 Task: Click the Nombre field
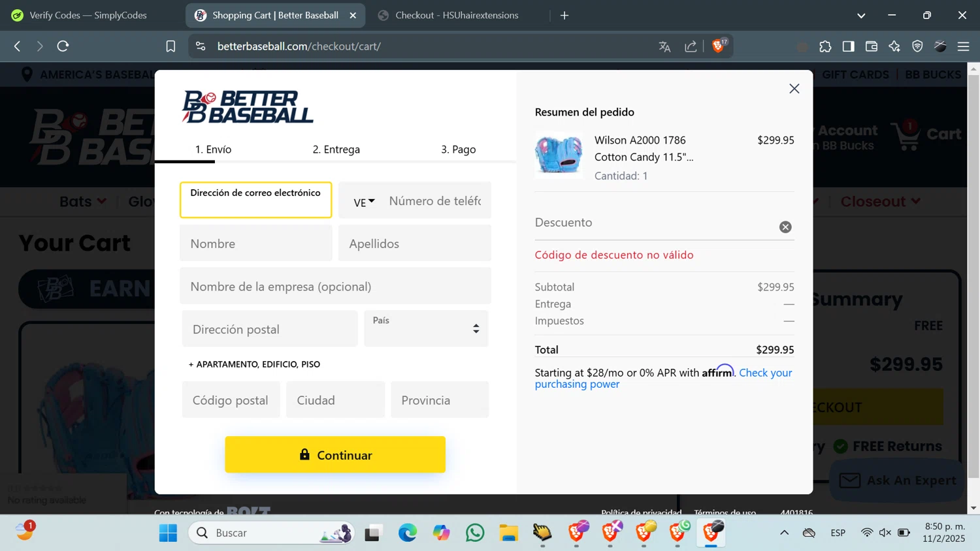[255, 244]
